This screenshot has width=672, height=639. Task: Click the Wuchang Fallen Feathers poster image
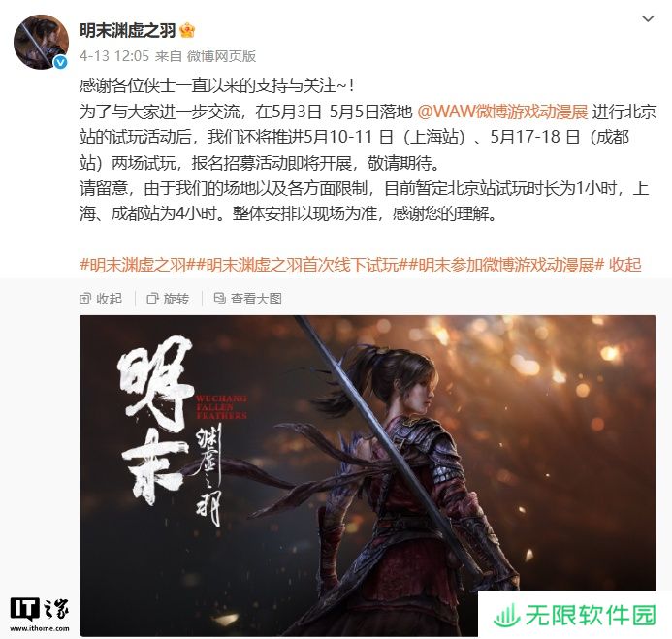pyautogui.click(x=368, y=476)
